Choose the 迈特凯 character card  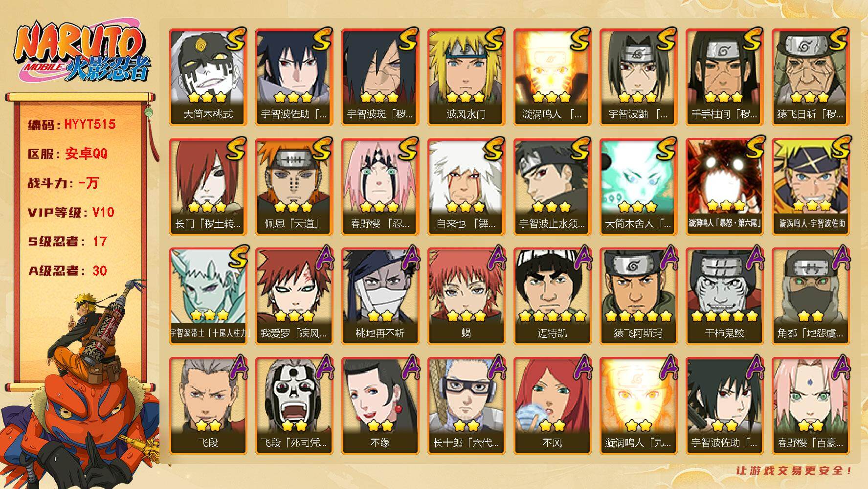point(552,296)
